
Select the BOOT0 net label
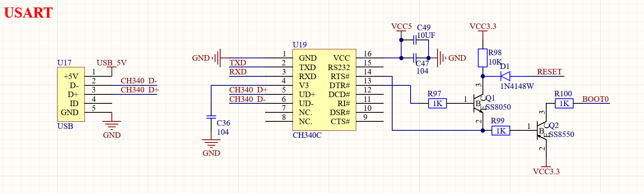click(596, 99)
